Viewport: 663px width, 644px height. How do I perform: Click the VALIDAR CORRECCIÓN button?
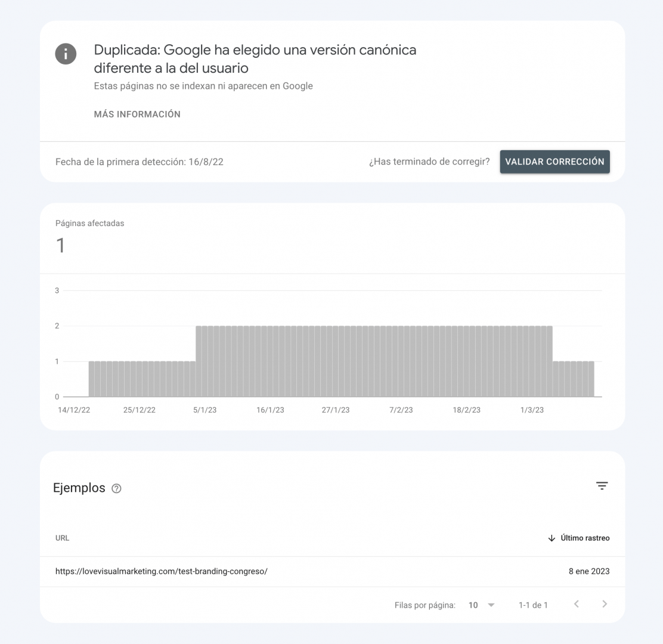554,162
